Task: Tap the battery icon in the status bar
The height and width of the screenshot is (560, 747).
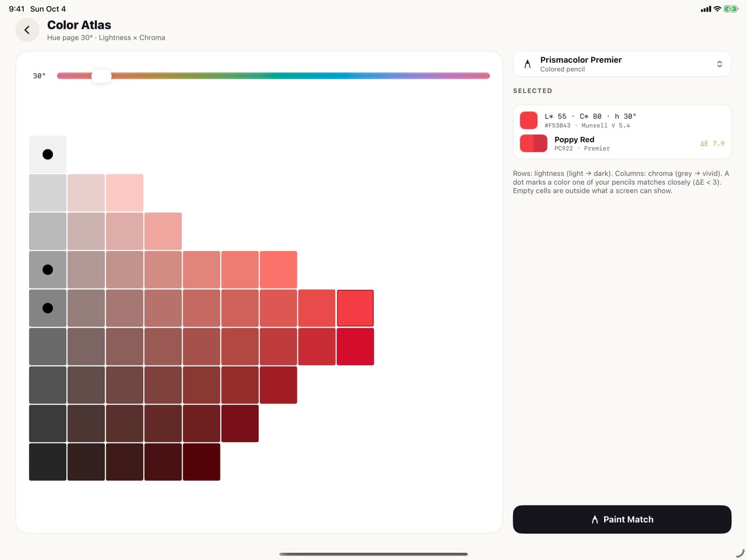Action: click(x=731, y=9)
